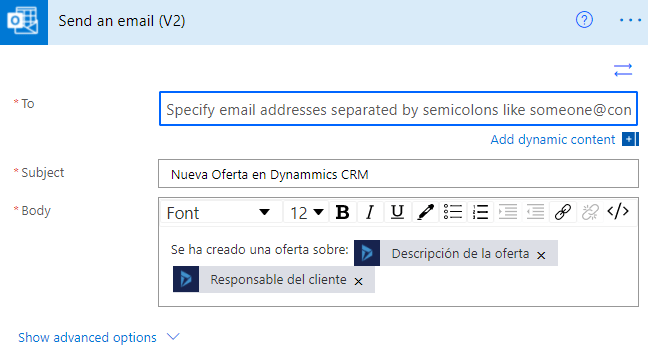Open the three-dots action menu

(x=630, y=20)
